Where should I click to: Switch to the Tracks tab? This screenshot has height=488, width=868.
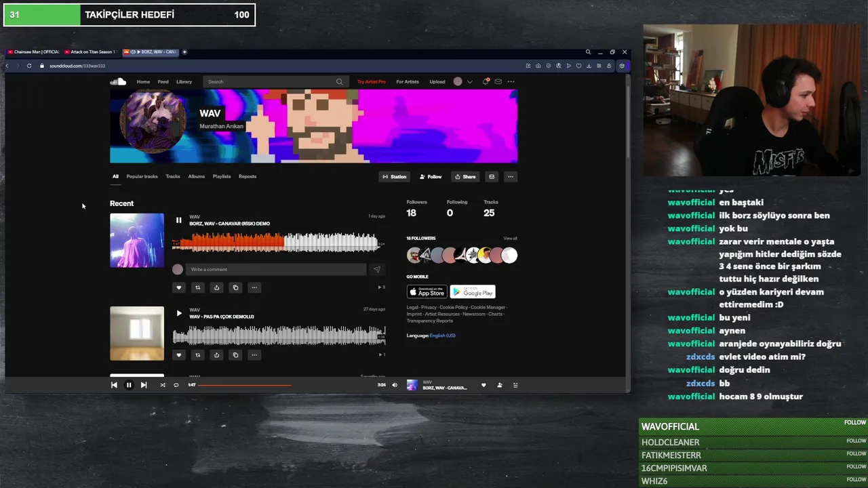[x=173, y=176]
